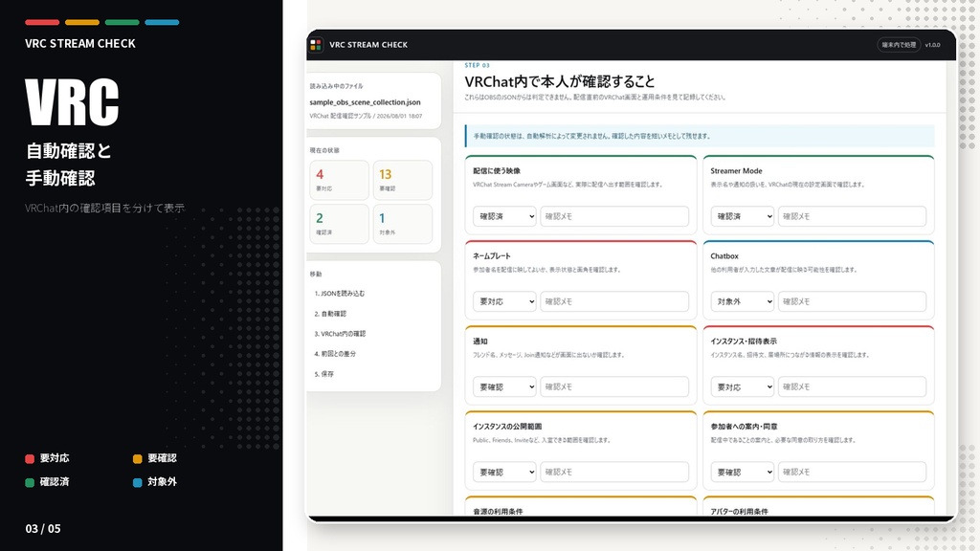This screenshot has width=980, height=551.
Task: Click heading VRChat内で本人が確認すること
Action: coord(559,81)
